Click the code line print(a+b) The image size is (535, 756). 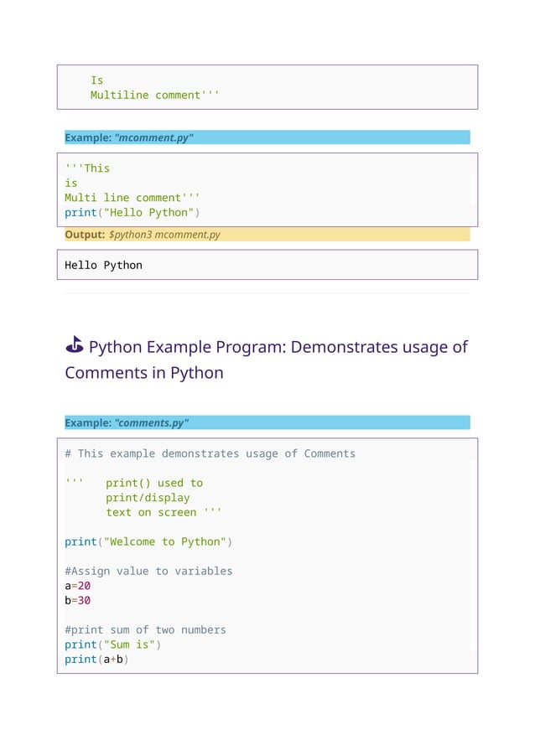pos(97,660)
